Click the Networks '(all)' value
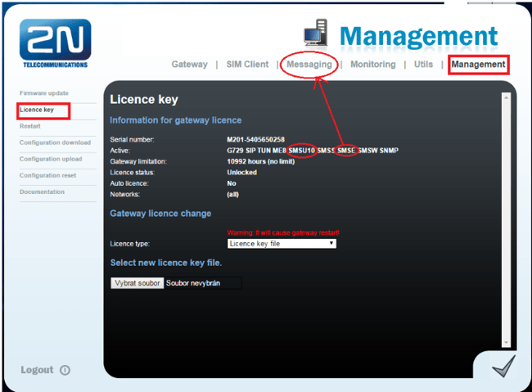The width and height of the screenshot is (532, 392). (x=232, y=195)
